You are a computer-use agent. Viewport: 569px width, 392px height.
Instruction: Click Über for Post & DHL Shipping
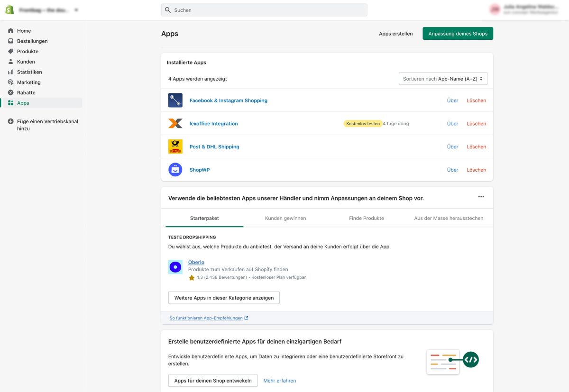pos(453,147)
